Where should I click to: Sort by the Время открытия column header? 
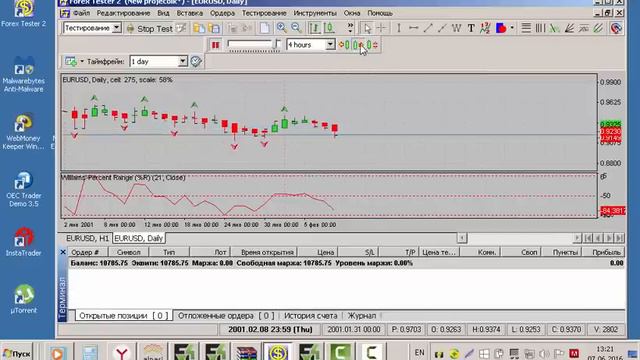pyautogui.click(x=264, y=252)
